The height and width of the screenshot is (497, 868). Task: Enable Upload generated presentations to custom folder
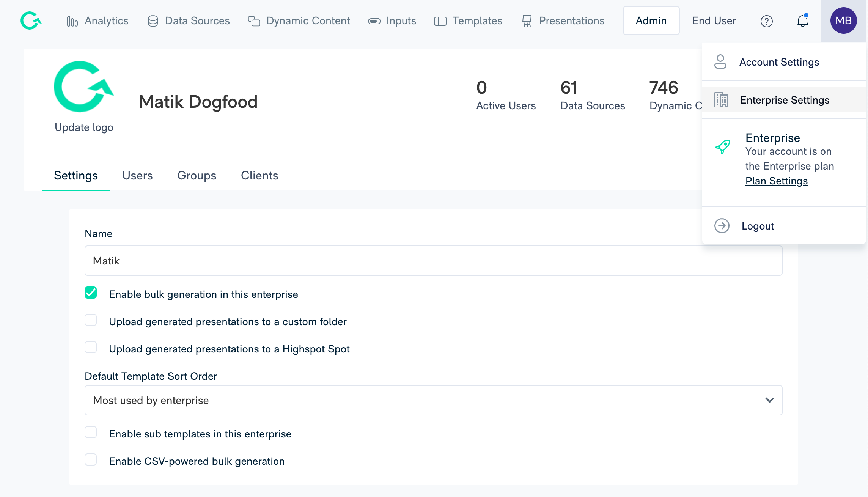(91, 321)
